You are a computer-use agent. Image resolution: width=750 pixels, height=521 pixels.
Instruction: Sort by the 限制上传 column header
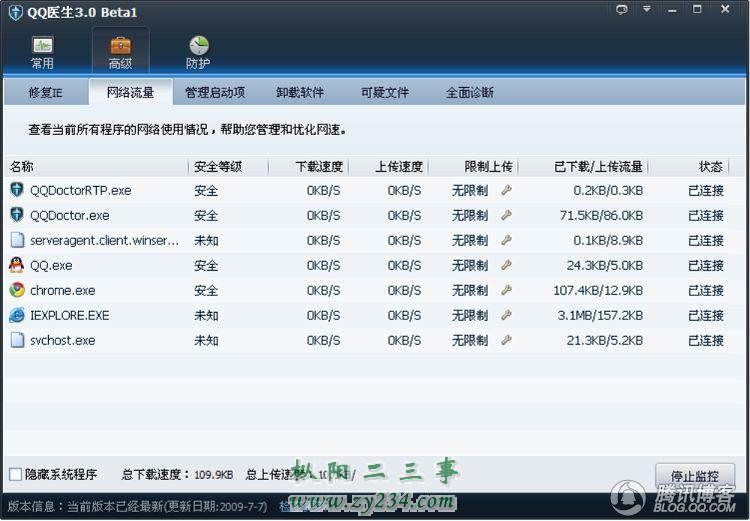474,166
